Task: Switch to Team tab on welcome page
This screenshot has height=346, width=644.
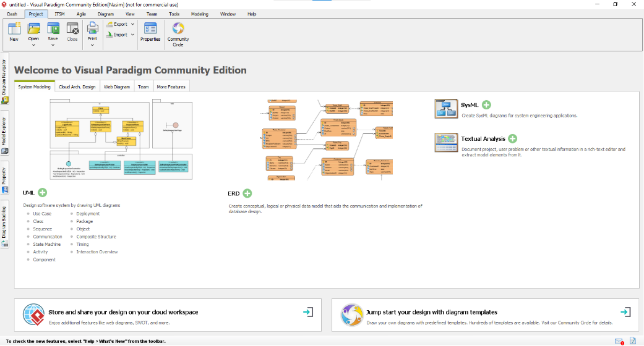Action: (144, 86)
